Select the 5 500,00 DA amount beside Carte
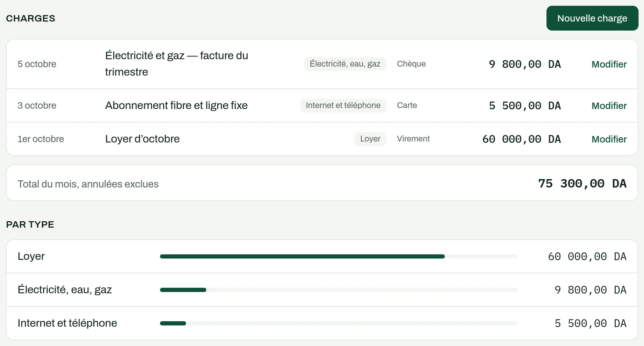 click(525, 106)
